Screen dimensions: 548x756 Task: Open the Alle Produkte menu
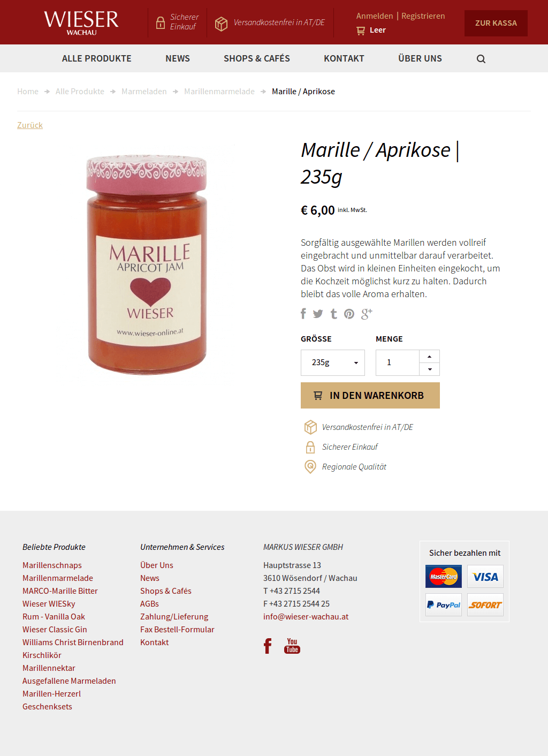point(97,58)
